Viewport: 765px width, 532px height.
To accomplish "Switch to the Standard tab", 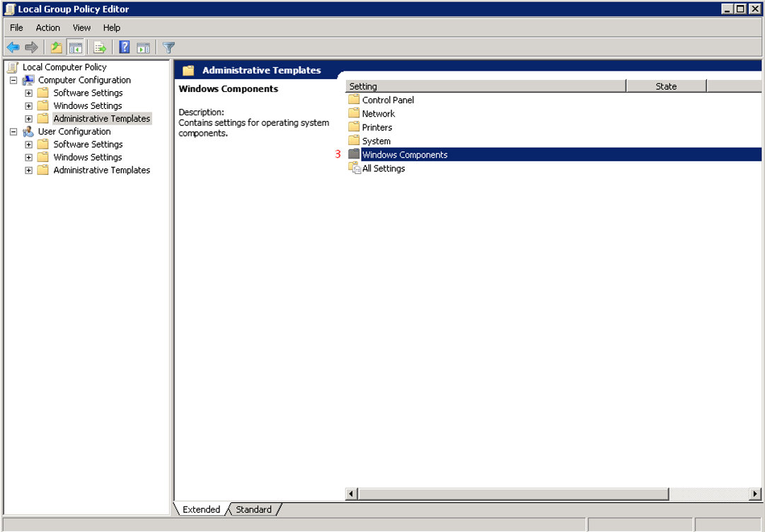I will coord(253,509).
